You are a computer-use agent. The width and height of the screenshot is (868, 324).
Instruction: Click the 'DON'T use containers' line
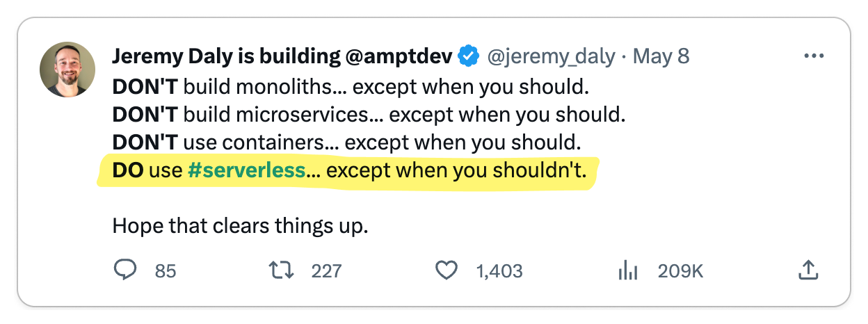tap(346, 143)
